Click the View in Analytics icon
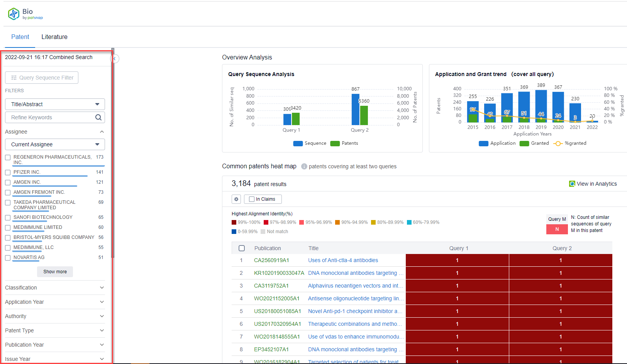 point(572,184)
